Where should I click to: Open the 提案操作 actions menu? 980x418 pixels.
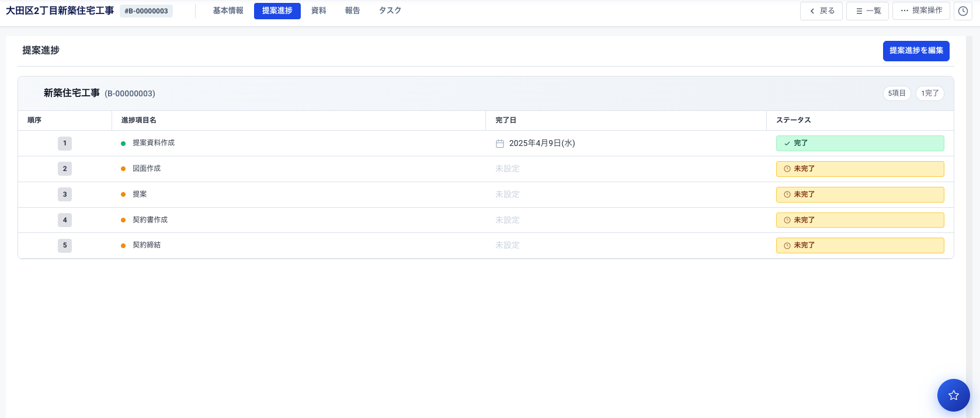click(x=921, y=11)
